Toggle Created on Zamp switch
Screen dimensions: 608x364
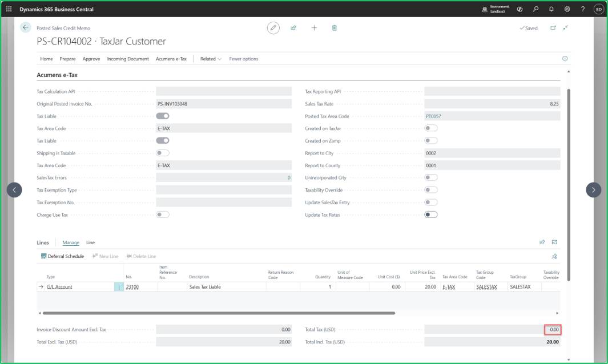tap(431, 140)
